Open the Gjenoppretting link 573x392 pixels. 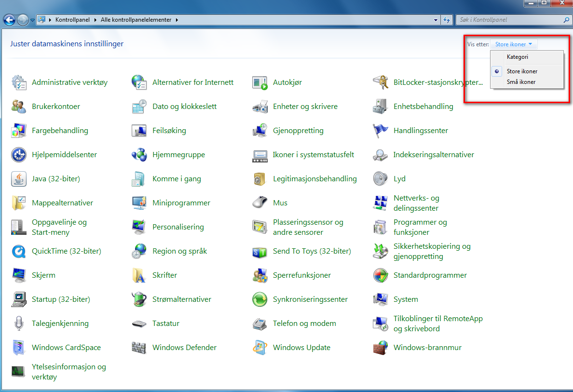(x=298, y=130)
